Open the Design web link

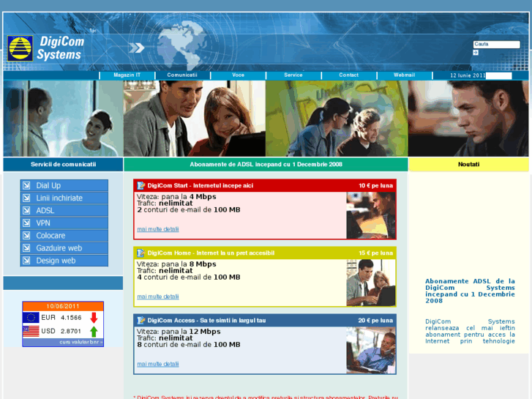[x=64, y=261]
